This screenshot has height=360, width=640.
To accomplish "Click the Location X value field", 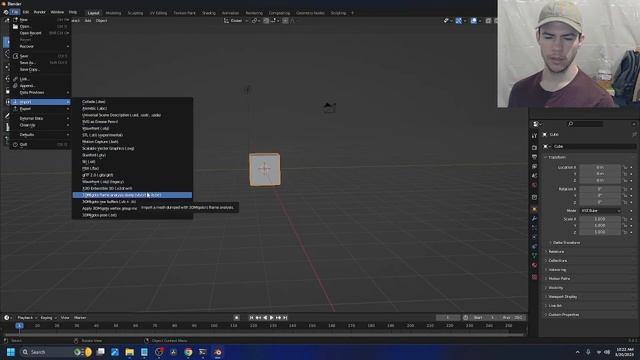I will click(600, 167).
